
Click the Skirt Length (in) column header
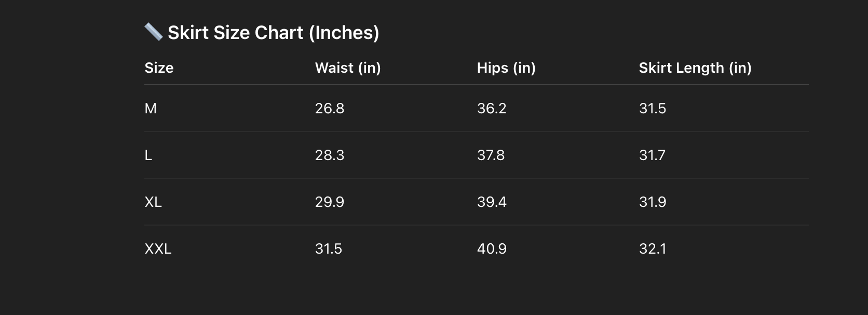point(695,68)
